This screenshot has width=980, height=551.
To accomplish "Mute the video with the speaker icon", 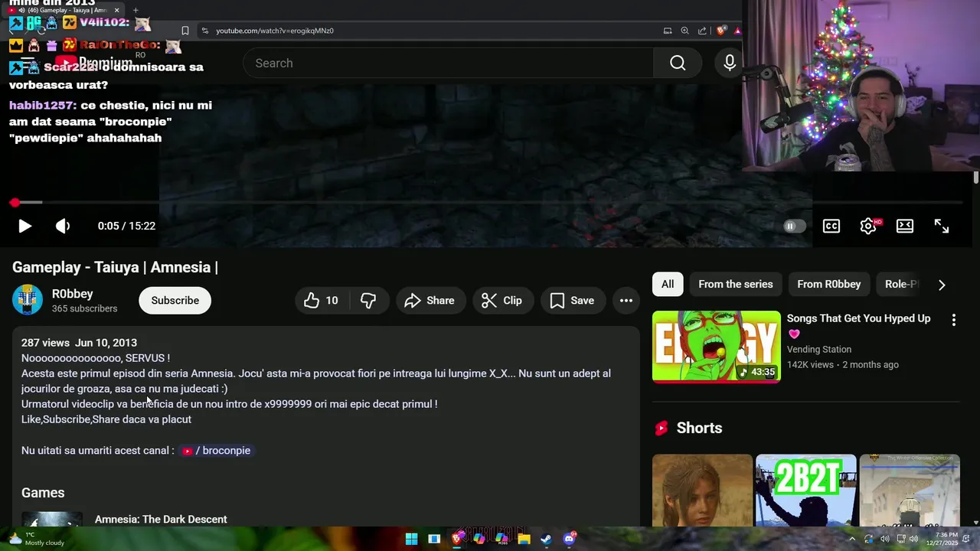I will (x=63, y=226).
